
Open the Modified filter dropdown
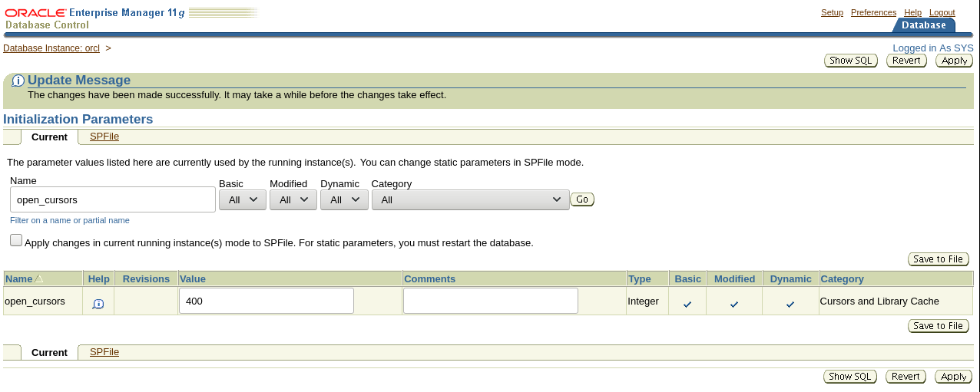[x=293, y=199]
